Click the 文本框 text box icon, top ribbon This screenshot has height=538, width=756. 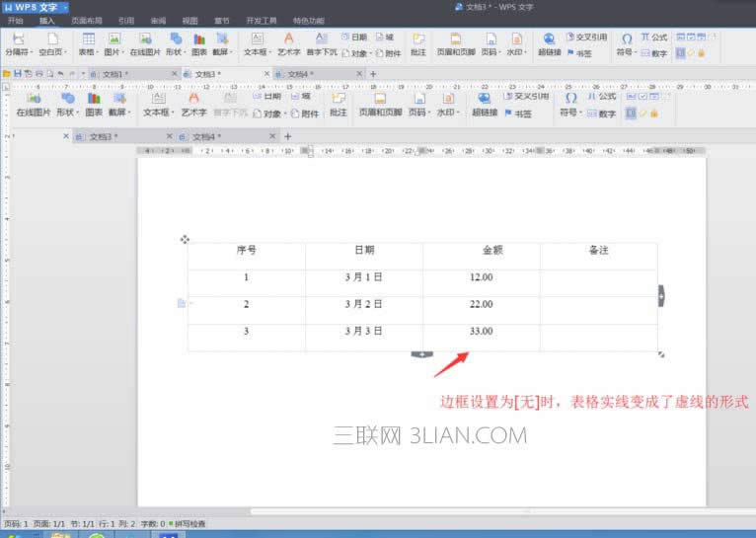tap(257, 39)
